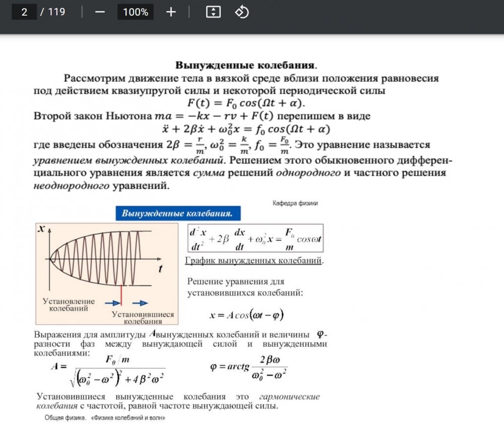Click the italic phrase 'гармонические'
Viewport: 504px width, 436px height.
(290, 397)
